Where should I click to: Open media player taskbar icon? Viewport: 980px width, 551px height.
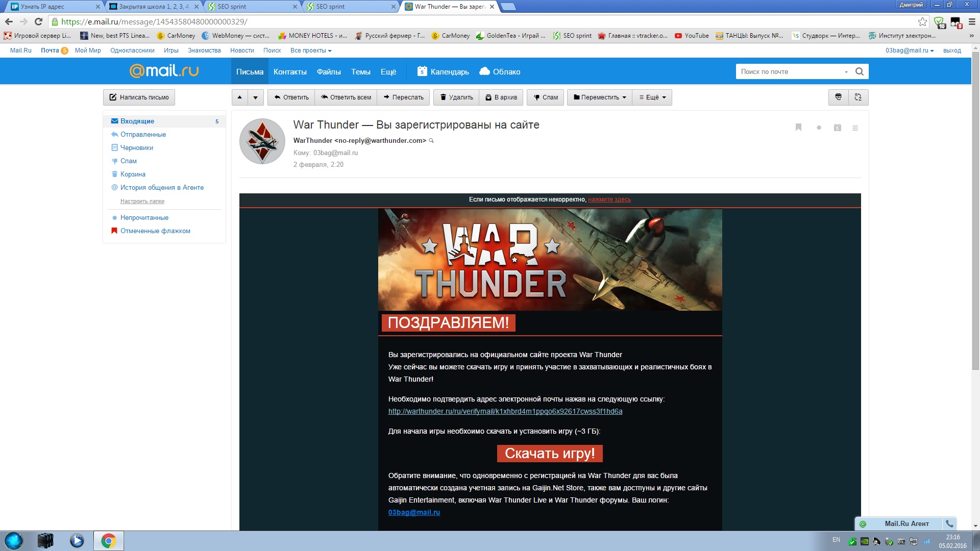click(x=77, y=541)
